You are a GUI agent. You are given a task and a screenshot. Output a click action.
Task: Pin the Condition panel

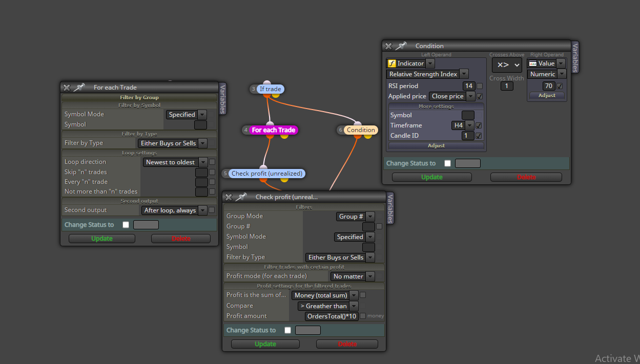click(x=401, y=46)
